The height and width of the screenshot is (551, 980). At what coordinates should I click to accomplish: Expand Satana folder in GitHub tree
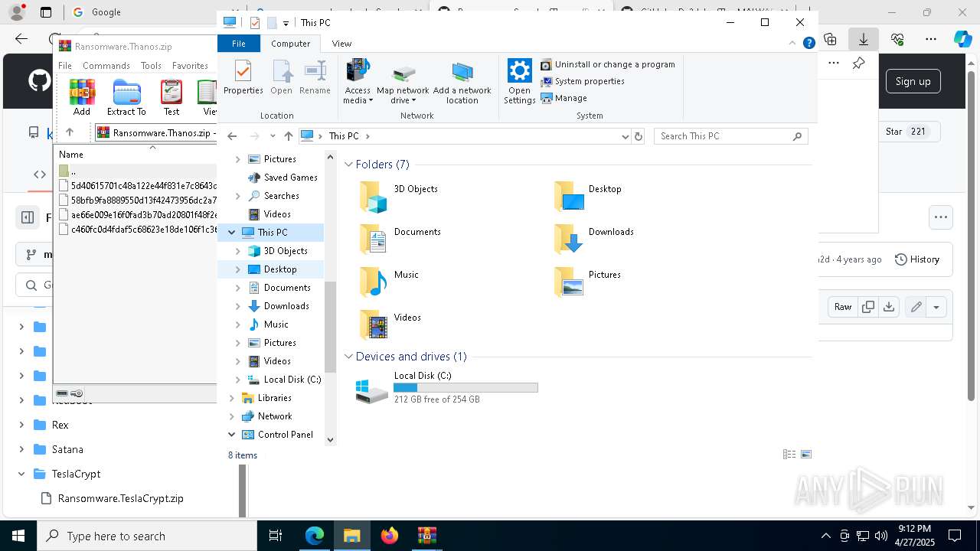(21, 449)
